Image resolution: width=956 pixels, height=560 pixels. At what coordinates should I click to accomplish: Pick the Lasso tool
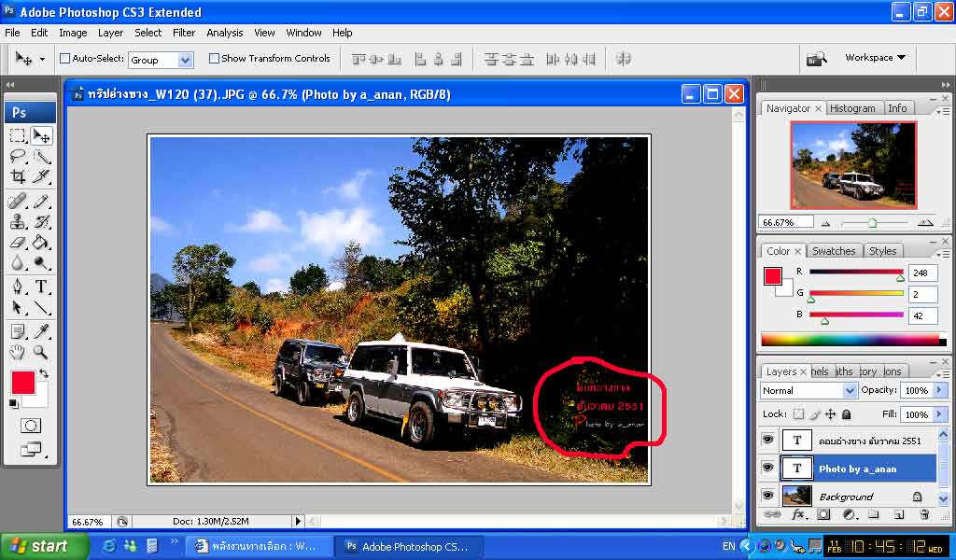coord(18,156)
